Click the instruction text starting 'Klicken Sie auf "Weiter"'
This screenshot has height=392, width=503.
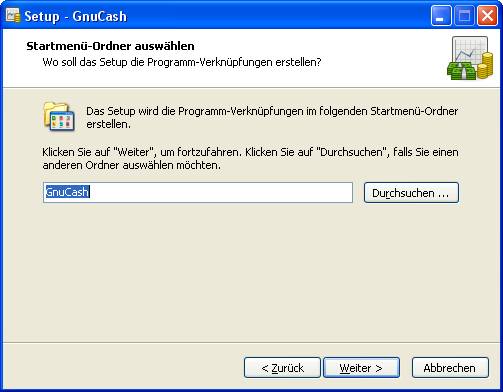250,159
